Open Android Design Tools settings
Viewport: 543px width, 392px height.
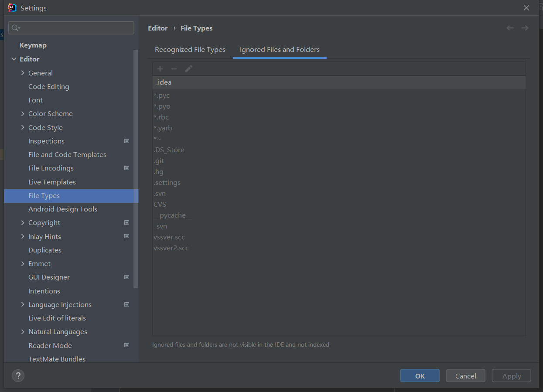[x=63, y=209]
